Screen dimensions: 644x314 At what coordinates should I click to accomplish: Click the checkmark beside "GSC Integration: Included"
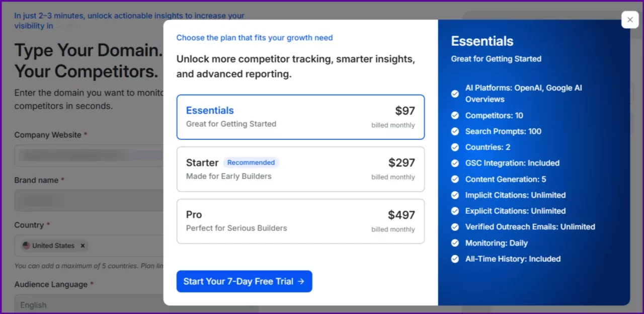coord(454,163)
